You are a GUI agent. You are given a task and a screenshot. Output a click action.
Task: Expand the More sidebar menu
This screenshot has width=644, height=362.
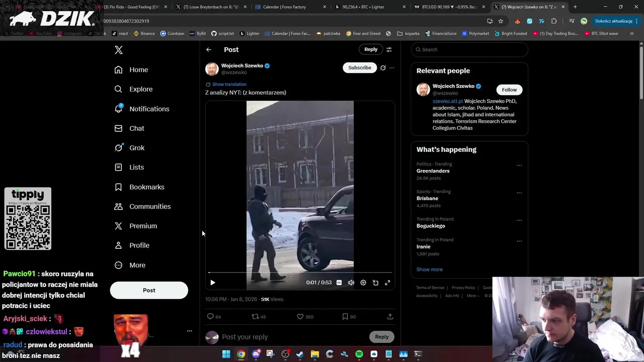pyautogui.click(x=130, y=265)
